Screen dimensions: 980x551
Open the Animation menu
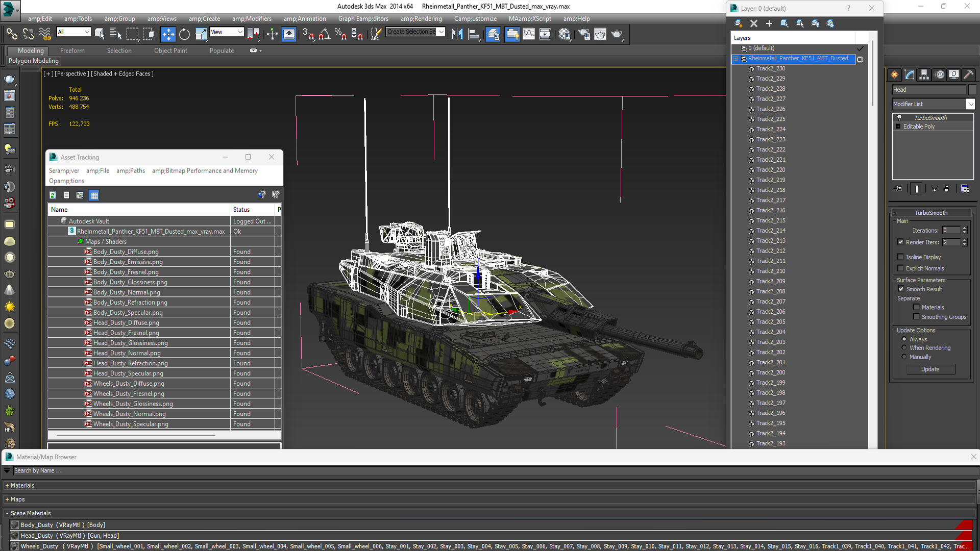[x=305, y=19]
